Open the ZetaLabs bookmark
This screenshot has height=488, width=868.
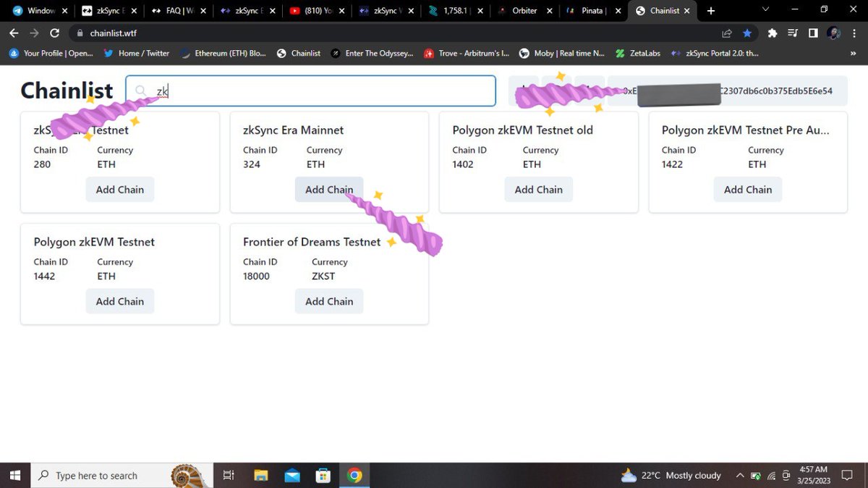coord(637,53)
